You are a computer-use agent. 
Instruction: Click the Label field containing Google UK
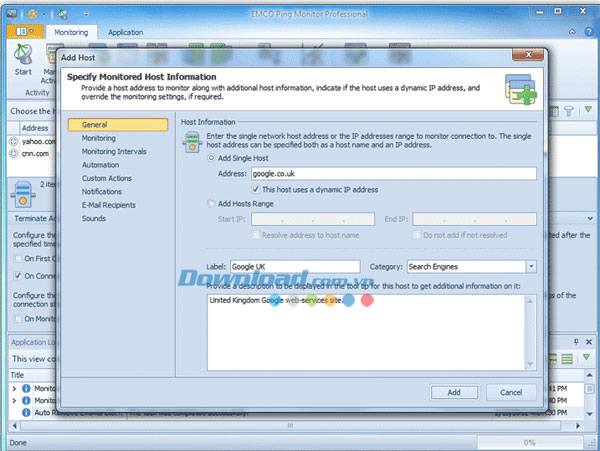[x=294, y=267]
